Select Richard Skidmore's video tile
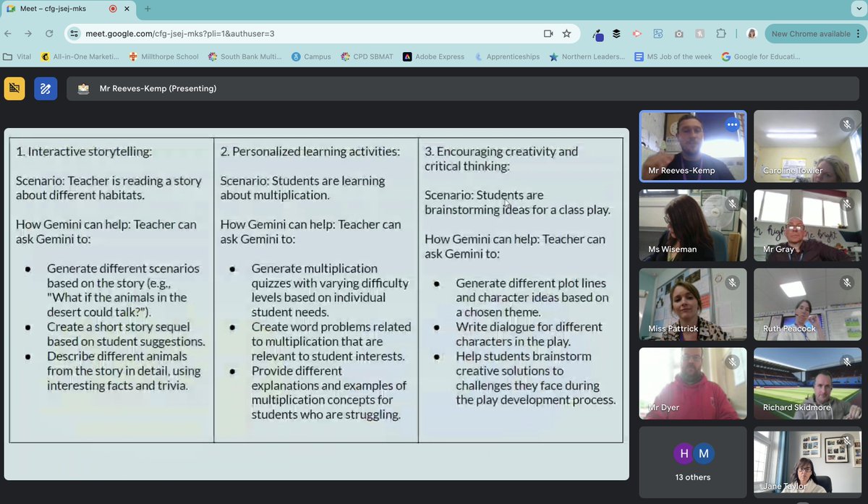 coord(807,383)
